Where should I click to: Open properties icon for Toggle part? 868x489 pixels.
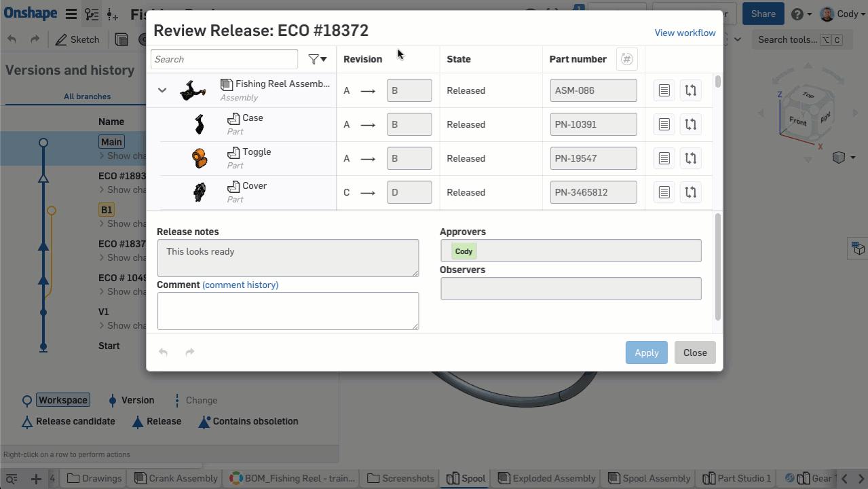(664, 158)
